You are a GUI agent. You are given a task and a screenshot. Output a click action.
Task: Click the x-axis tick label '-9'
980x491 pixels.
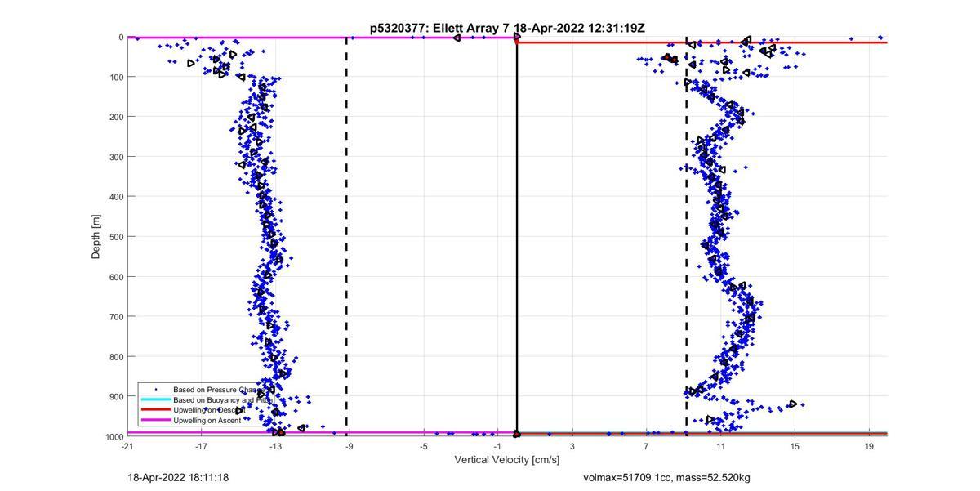point(350,446)
